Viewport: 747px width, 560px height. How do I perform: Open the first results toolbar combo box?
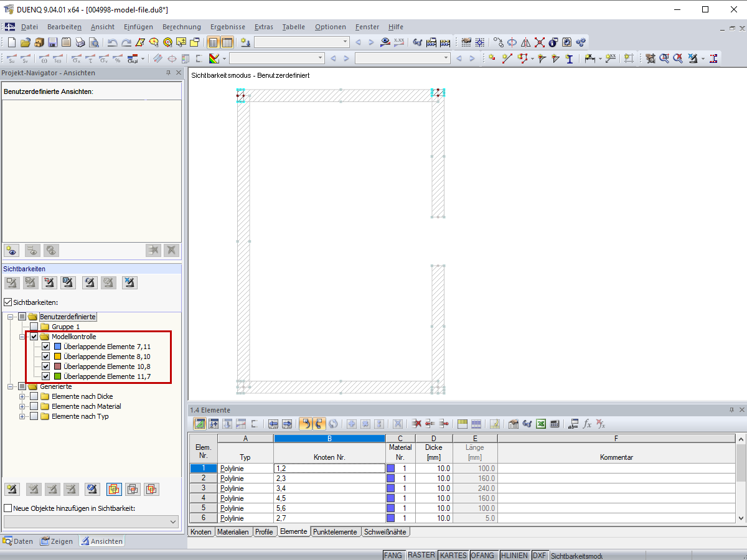pyautogui.click(x=277, y=58)
